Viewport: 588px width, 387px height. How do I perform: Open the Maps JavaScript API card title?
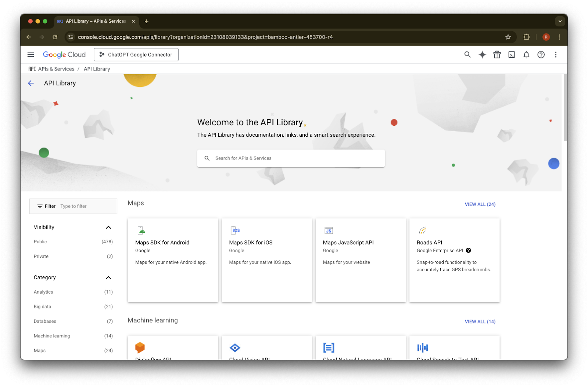pos(348,243)
